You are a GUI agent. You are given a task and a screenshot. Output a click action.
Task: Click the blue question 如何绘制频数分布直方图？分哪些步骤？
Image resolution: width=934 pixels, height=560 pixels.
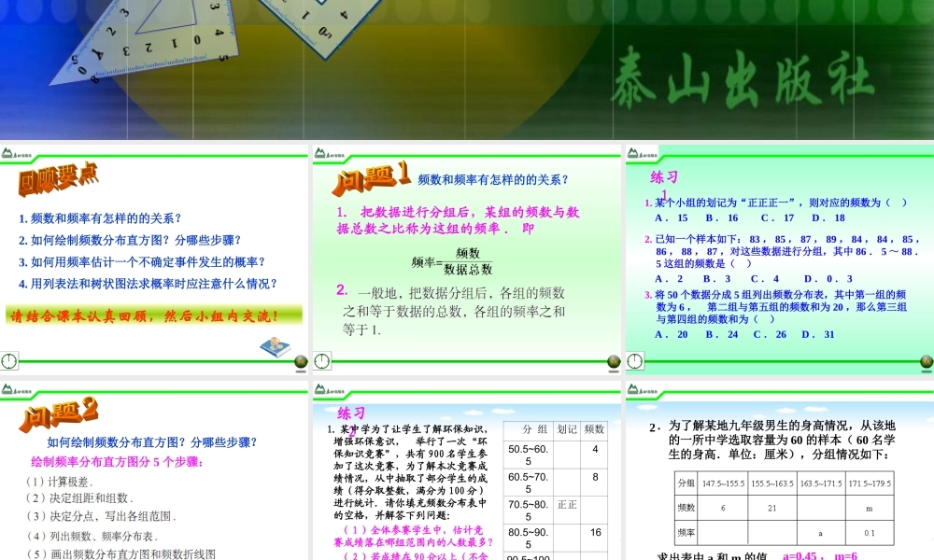(152, 442)
